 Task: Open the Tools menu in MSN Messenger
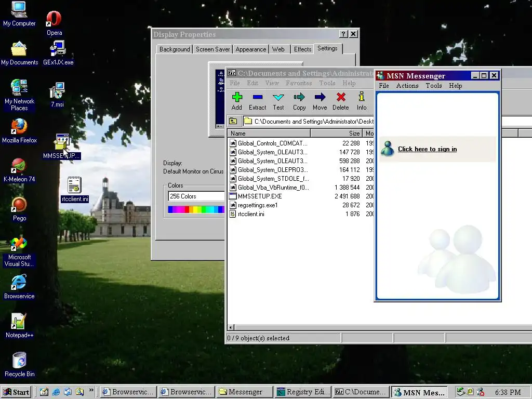434,86
